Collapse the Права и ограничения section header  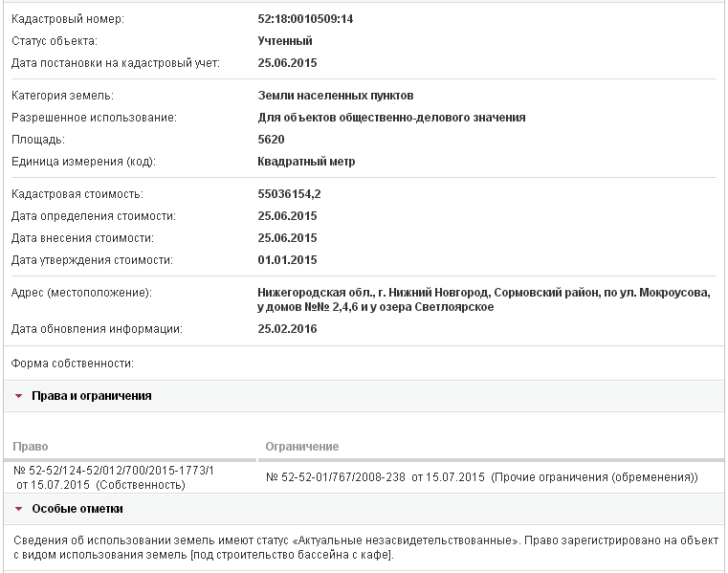pos(92,396)
